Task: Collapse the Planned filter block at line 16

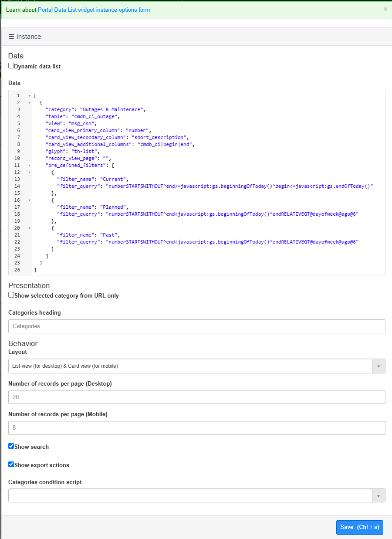Action: (29, 200)
